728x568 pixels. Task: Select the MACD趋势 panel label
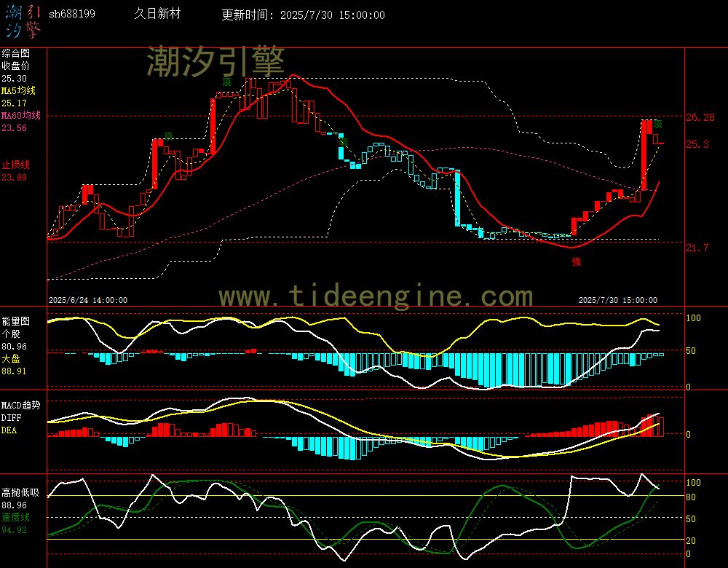(21, 405)
